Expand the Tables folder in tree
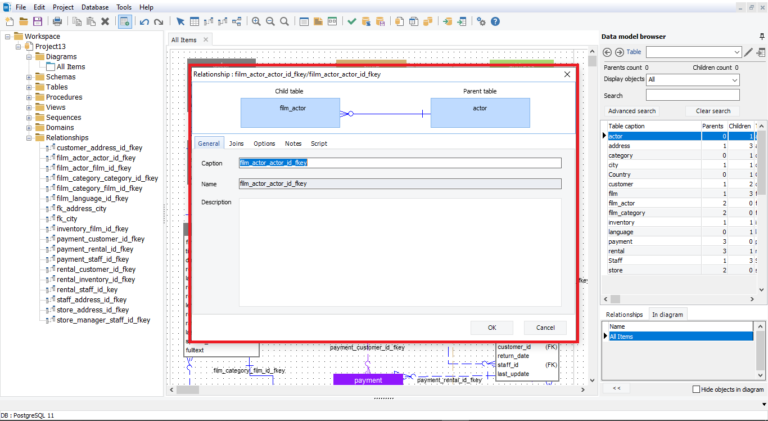This screenshot has height=421, width=768. (29, 87)
